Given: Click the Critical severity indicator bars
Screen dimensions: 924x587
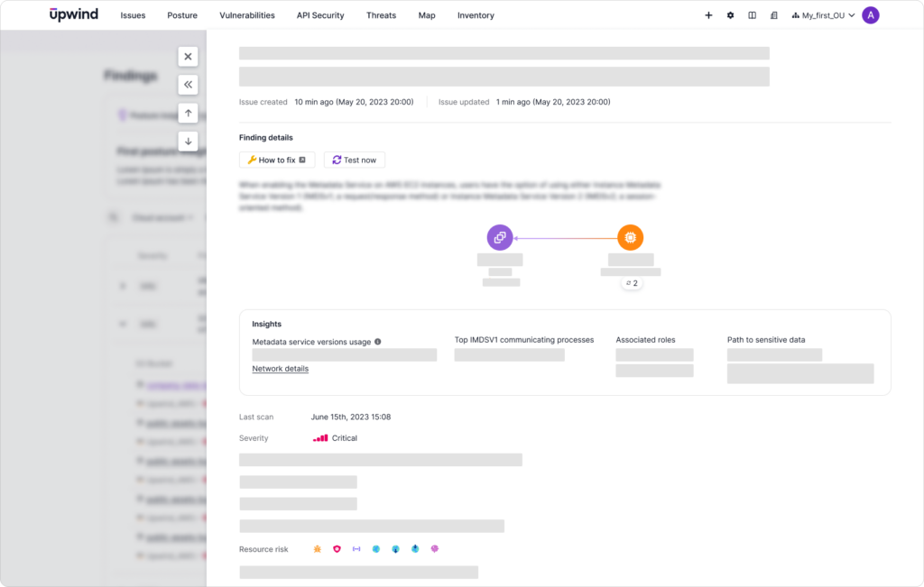Looking at the screenshot, I should pyautogui.click(x=319, y=438).
